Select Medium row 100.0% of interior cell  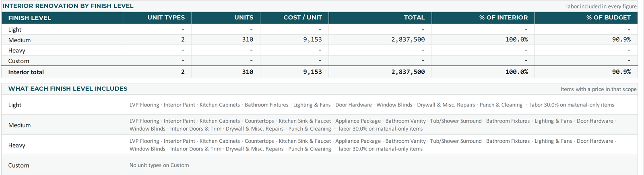pos(483,40)
